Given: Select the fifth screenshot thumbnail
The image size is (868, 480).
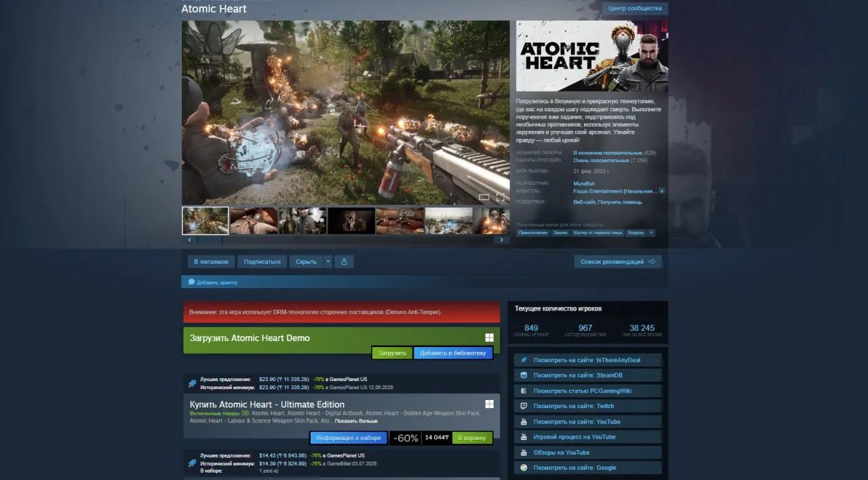Looking at the screenshot, I should tap(400, 221).
